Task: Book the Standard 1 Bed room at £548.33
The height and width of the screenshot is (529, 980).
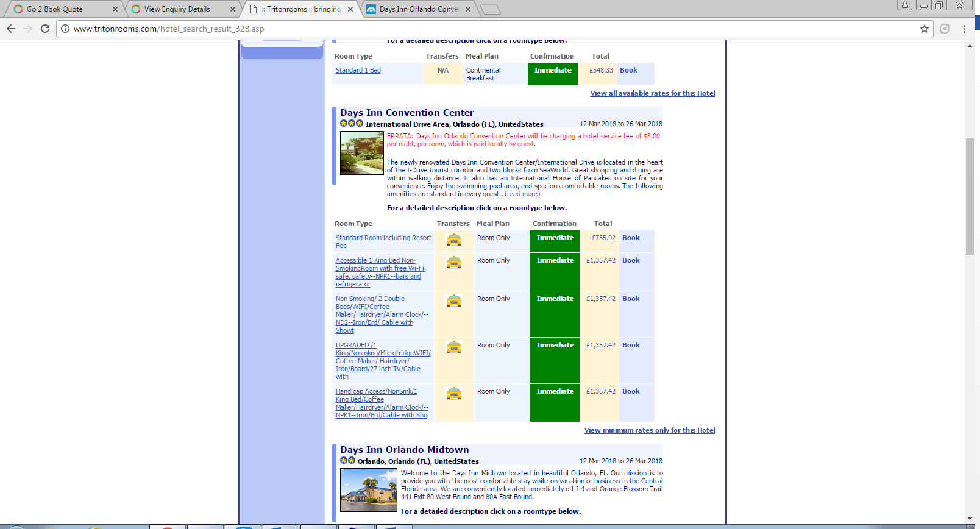Action: tap(628, 70)
